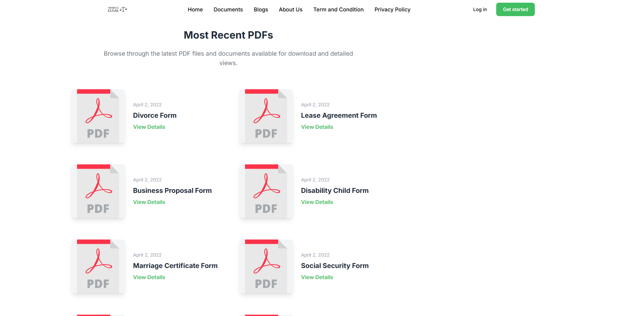Click the Log in link

point(480,9)
